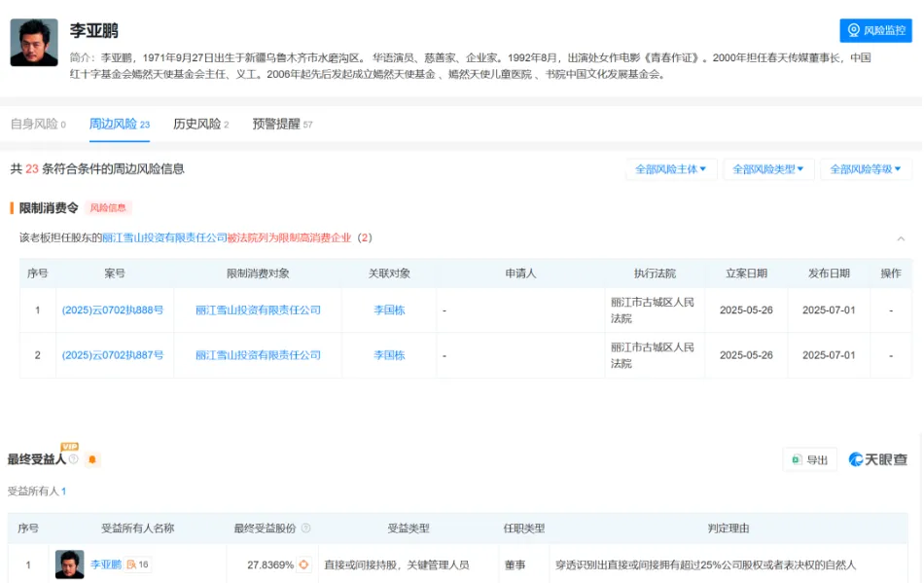Click the orange share-path icon beside 27.8369%
The width and height of the screenshot is (924, 583).
coord(303,565)
